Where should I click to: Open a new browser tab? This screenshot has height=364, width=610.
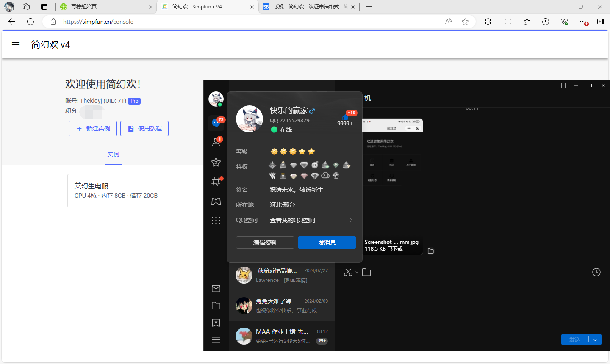point(369,7)
